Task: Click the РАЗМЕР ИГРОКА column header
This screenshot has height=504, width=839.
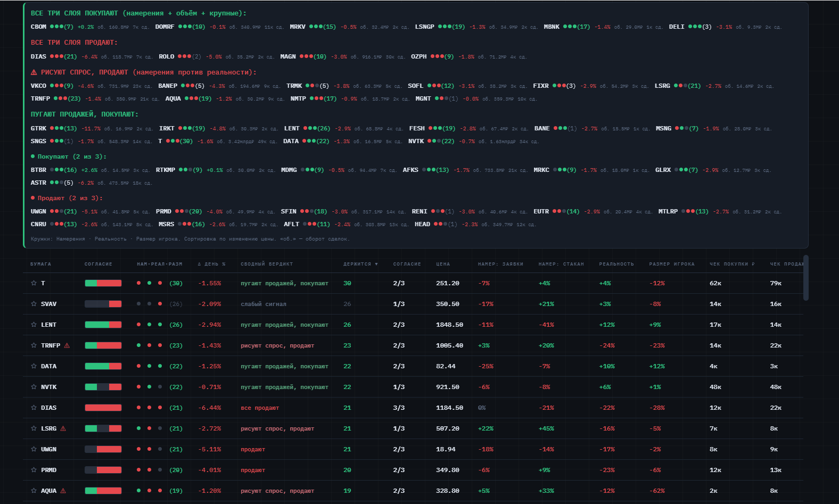Action: tap(672, 264)
